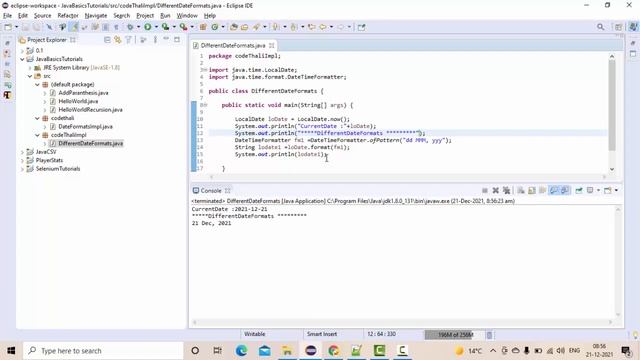Open the Project Explorer view menu

click(156, 40)
